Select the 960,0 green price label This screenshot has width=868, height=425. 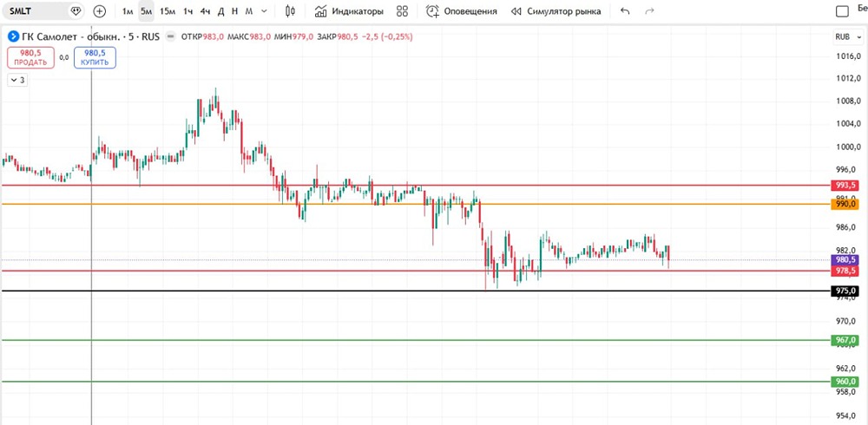pyautogui.click(x=845, y=382)
